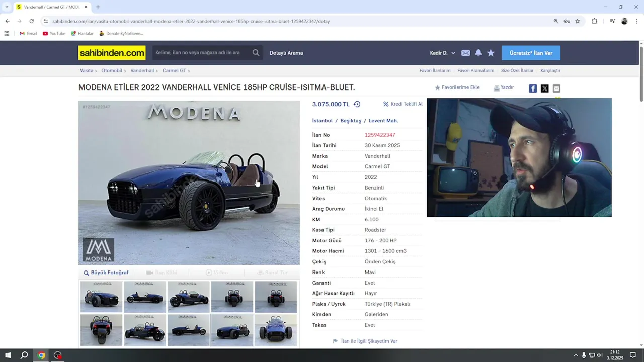Click the sahibinden.com logo
644x362 pixels.
[x=112, y=53]
